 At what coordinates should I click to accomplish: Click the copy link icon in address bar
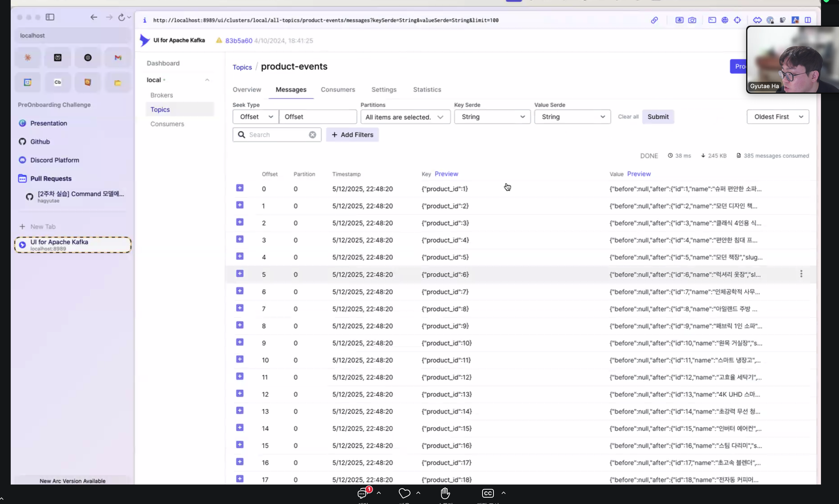(x=654, y=20)
